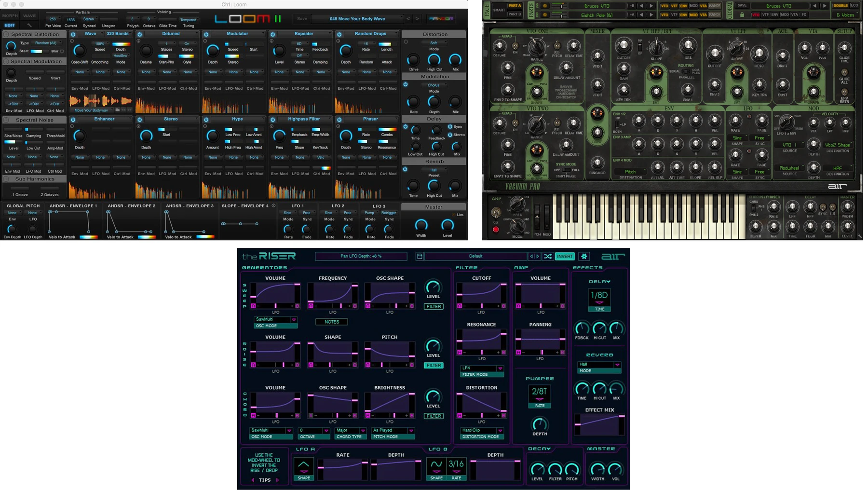Click the Part A power icon in Vacuum Pro
Image resolution: width=868 pixels, height=491 pixels.
(545, 6)
